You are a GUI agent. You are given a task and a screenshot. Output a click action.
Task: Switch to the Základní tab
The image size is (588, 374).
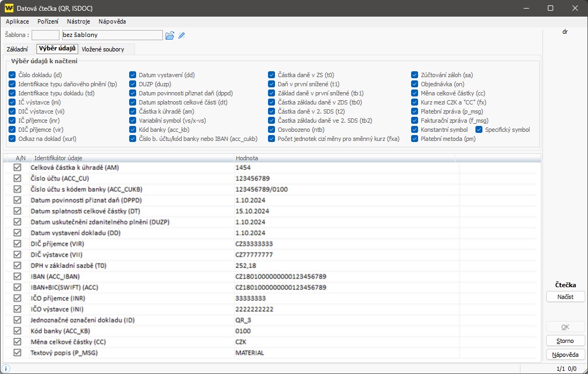click(x=17, y=49)
